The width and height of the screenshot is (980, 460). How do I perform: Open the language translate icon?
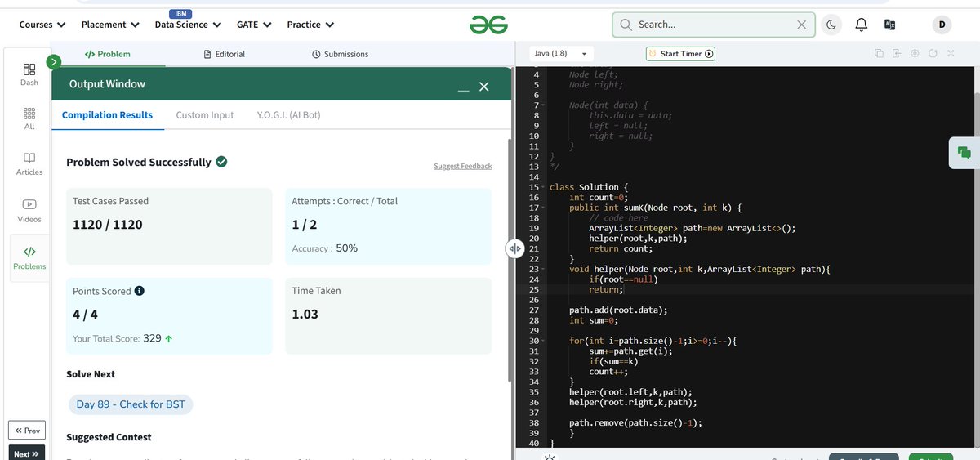click(x=890, y=25)
